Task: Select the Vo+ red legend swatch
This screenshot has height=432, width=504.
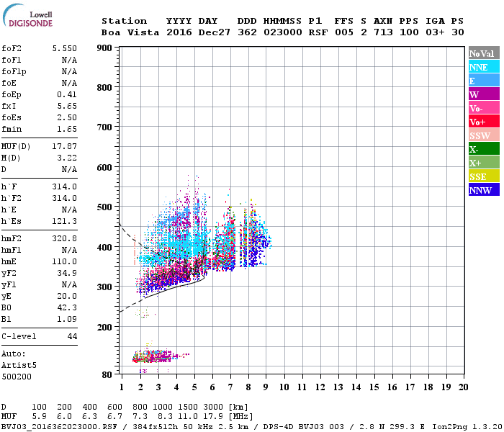Action: point(484,122)
